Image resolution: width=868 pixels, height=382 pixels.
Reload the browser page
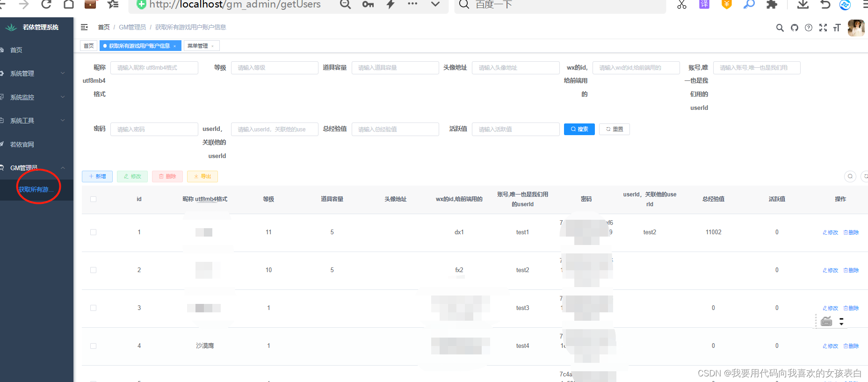[46, 4]
